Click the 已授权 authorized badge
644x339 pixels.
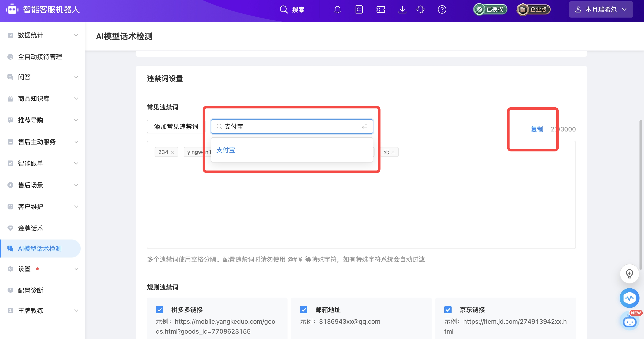click(x=490, y=9)
